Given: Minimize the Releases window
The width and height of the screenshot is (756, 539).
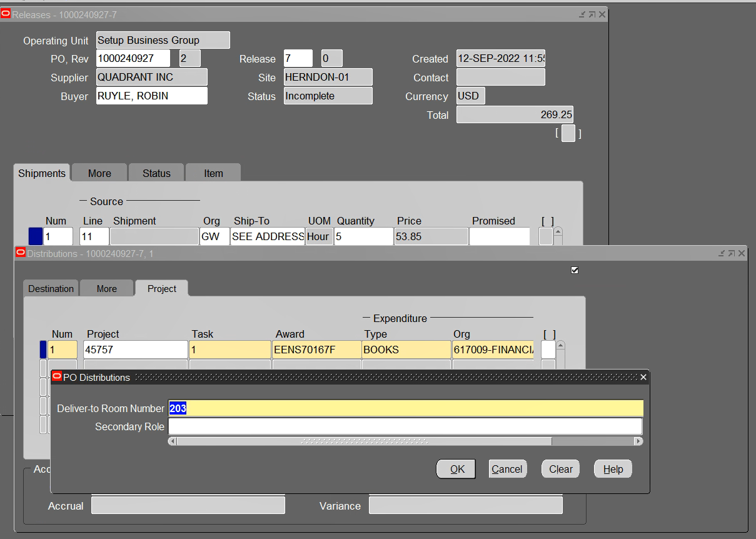Looking at the screenshot, I should [x=582, y=14].
